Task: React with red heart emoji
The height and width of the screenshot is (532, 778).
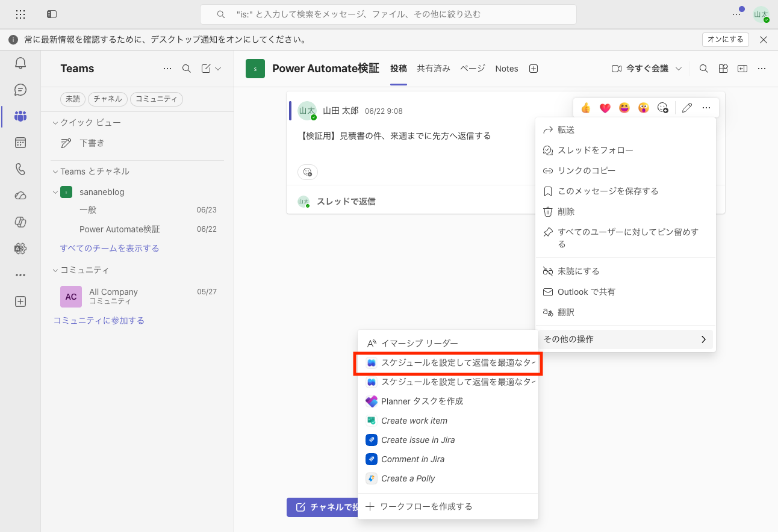Action: click(x=605, y=108)
